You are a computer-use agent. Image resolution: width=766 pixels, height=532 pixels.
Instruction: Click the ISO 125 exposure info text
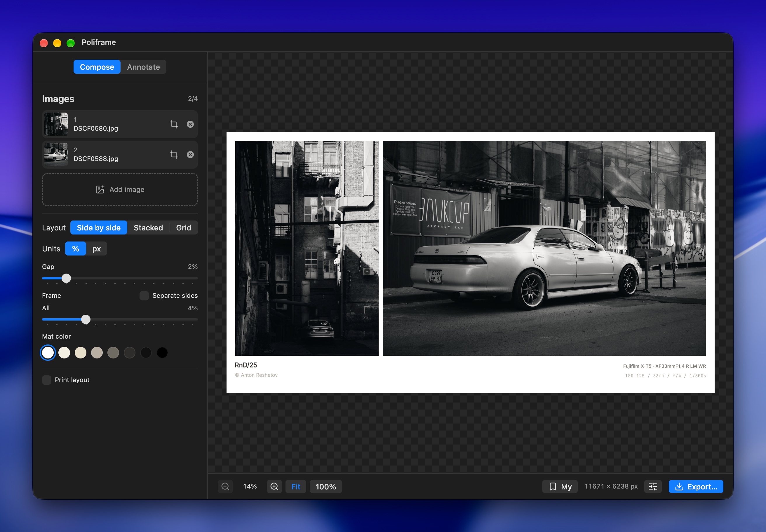[666, 376]
